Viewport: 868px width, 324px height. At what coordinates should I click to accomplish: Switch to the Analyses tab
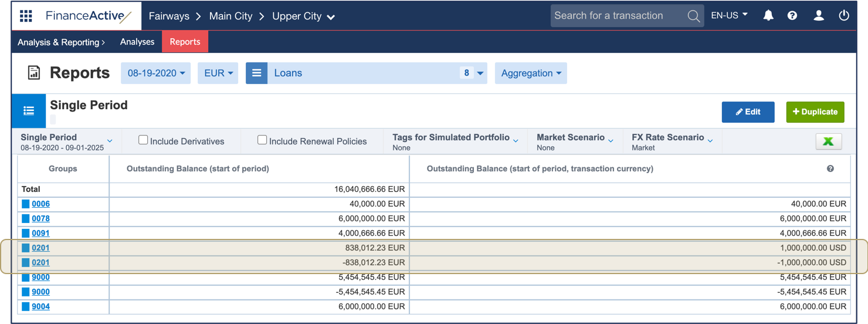click(137, 42)
